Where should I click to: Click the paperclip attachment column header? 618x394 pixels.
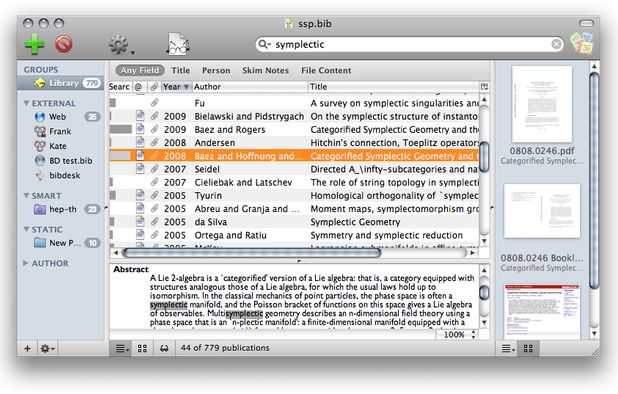(154, 87)
